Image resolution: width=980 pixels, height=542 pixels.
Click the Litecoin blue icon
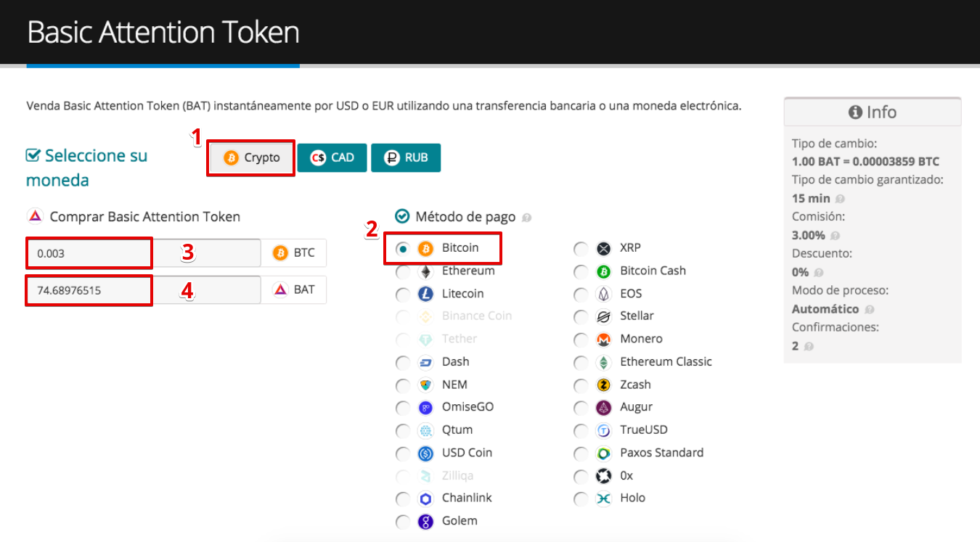[x=425, y=294]
